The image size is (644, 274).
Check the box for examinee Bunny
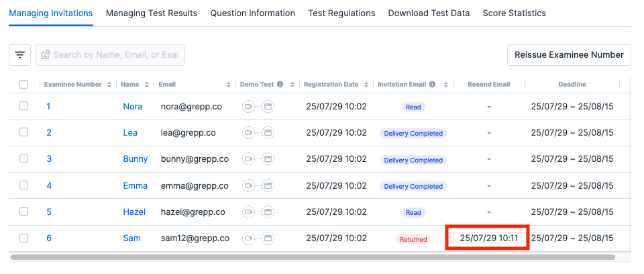24,159
